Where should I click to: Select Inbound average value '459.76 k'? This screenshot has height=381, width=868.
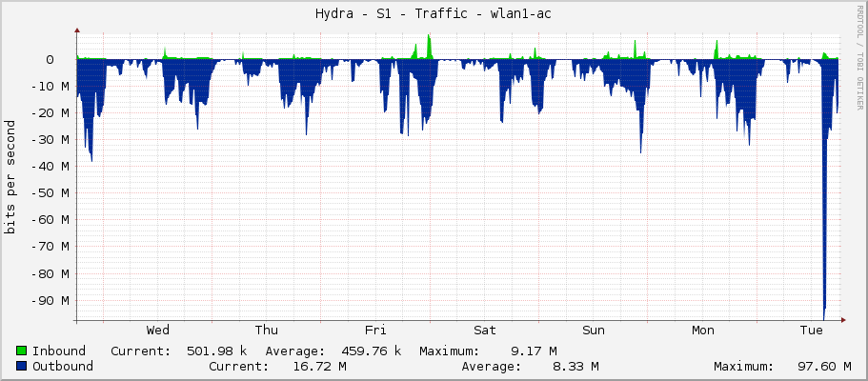371,351
